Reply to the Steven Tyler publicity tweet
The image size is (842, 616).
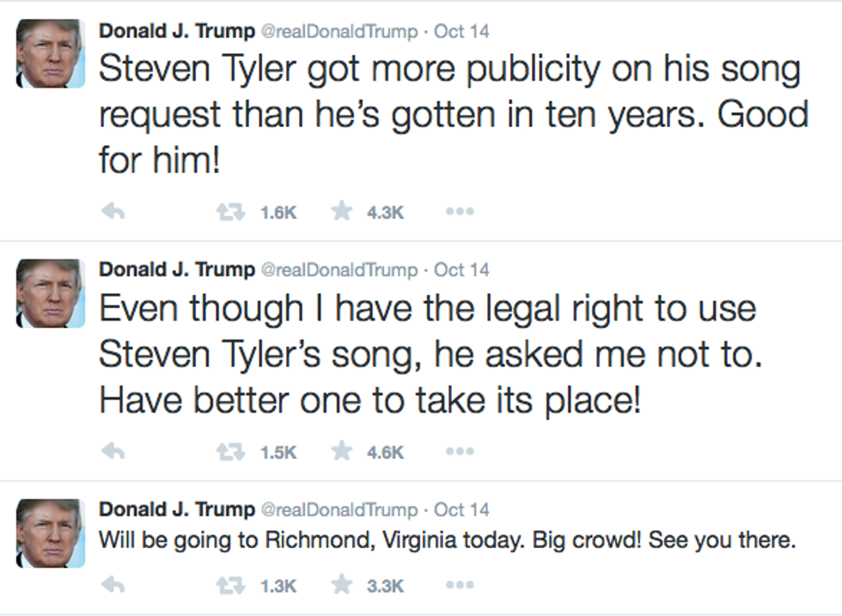(x=113, y=212)
